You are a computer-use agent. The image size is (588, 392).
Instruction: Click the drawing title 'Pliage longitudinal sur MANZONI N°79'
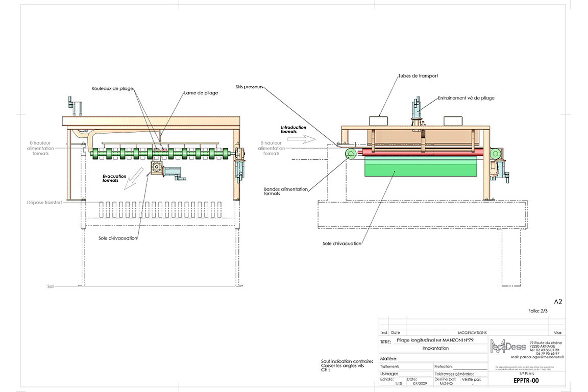pyautogui.click(x=435, y=339)
